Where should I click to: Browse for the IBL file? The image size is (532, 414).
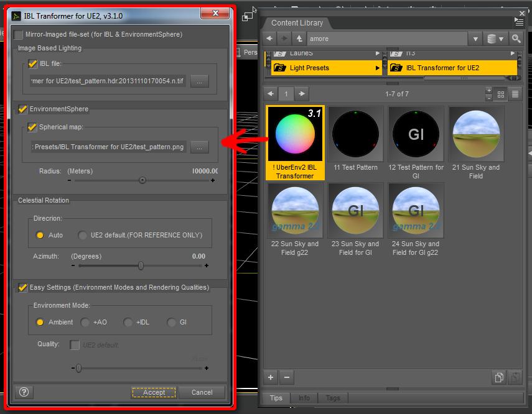pos(200,81)
